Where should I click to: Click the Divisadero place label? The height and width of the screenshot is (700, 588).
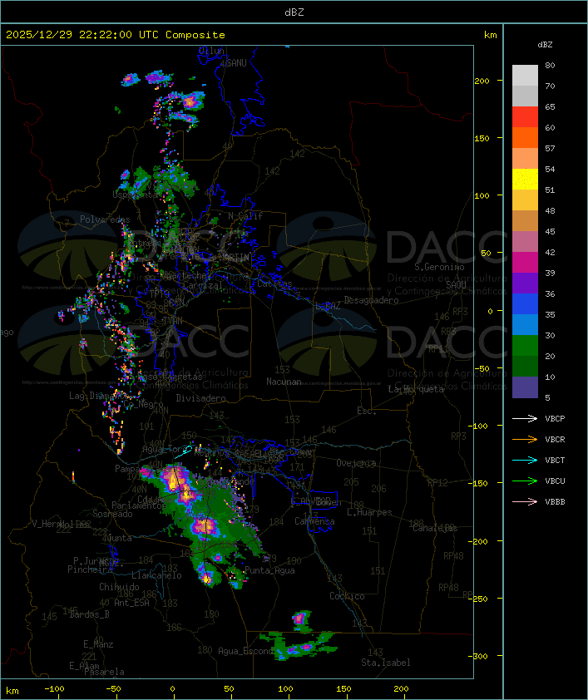pos(200,397)
